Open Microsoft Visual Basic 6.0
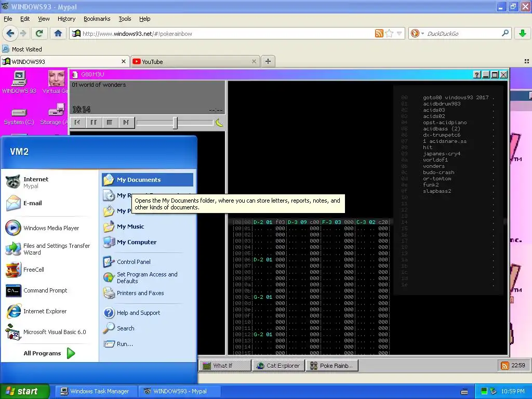 coord(49,332)
